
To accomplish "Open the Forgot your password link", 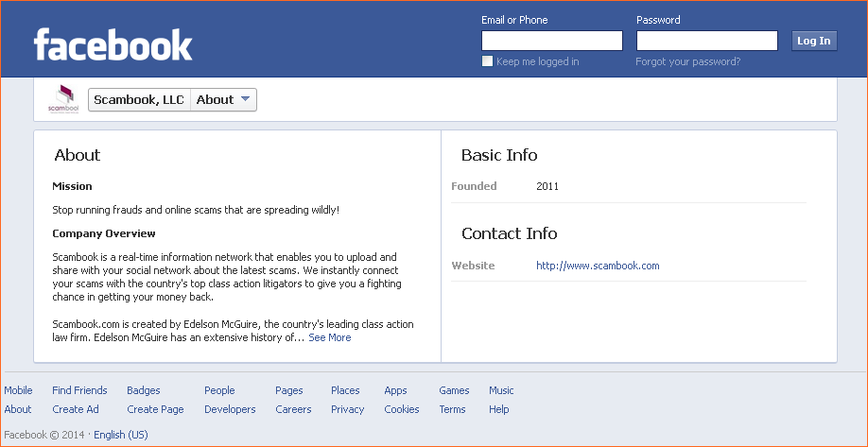I will point(687,61).
